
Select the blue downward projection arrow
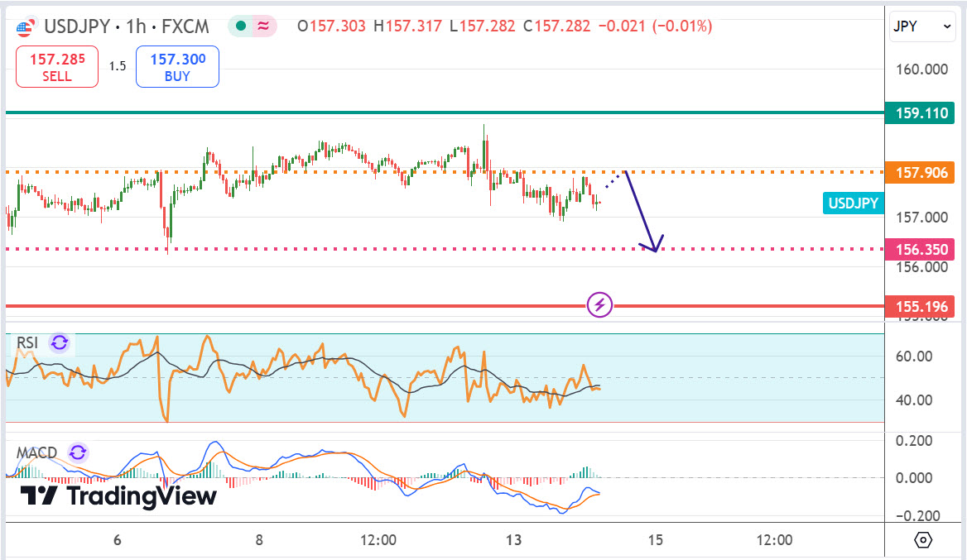point(640,210)
